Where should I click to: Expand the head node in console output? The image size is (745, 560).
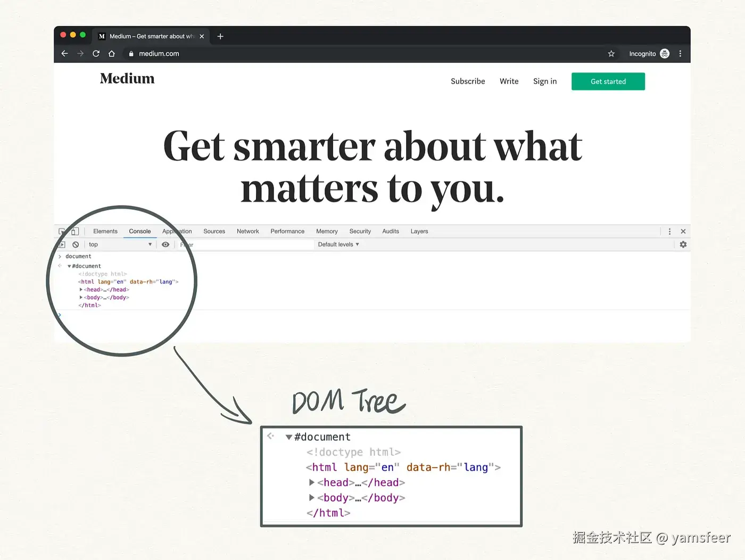81,290
